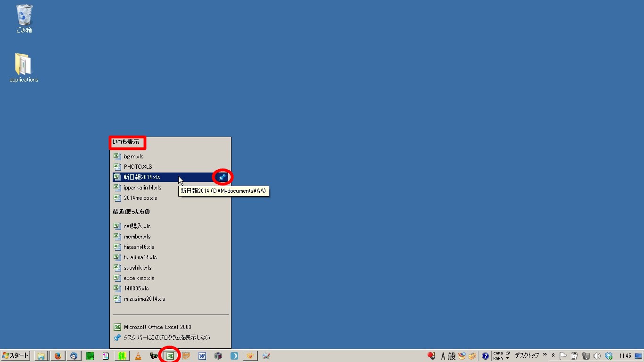This screenshot has height=362, width=644.
Task: Click the volume speaker tray icon
Action: coord(597,356)
